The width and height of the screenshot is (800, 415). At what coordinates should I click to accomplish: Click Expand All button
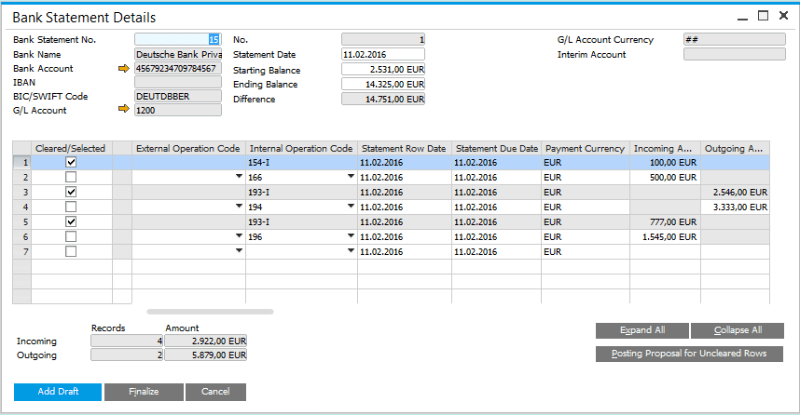pos(642,331)
